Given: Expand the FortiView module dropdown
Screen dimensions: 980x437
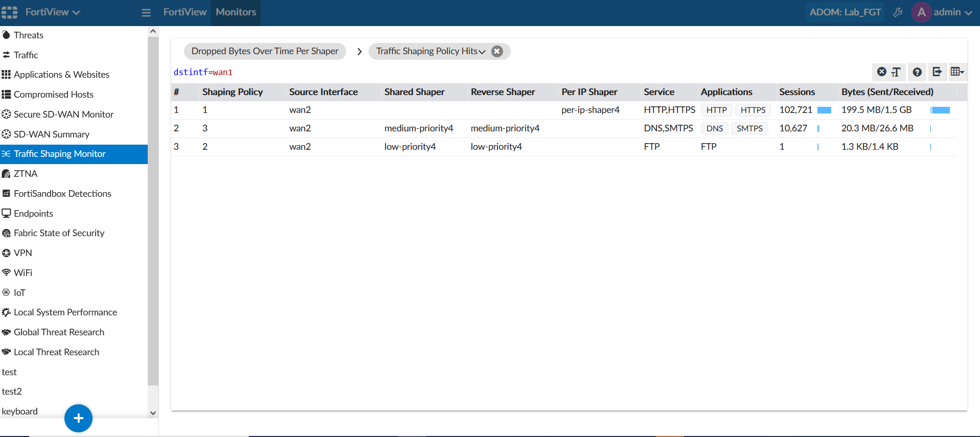Looking at the screenshot, I should (x=53, y=12).
